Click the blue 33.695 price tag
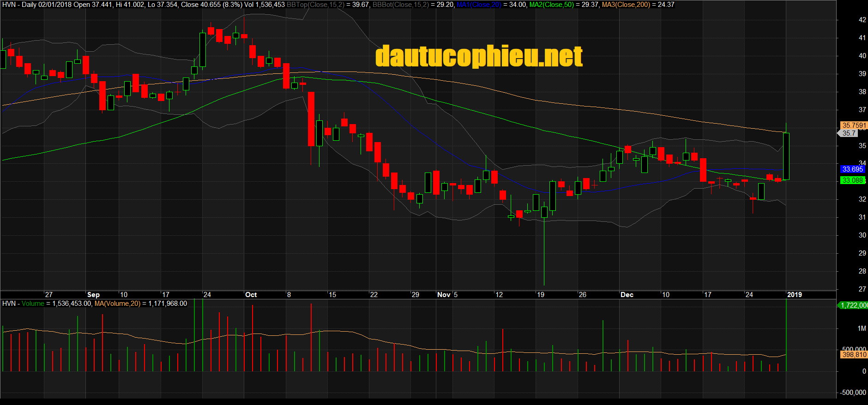This screenshot has width=868, height=405. [x=852, y=169]
